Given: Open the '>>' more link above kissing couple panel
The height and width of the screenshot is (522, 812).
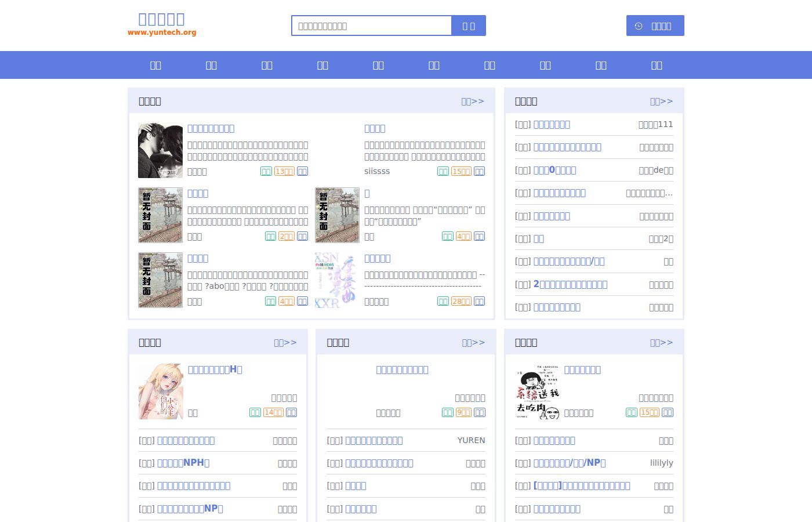Looking at the screenshot, I should [473, 101].
